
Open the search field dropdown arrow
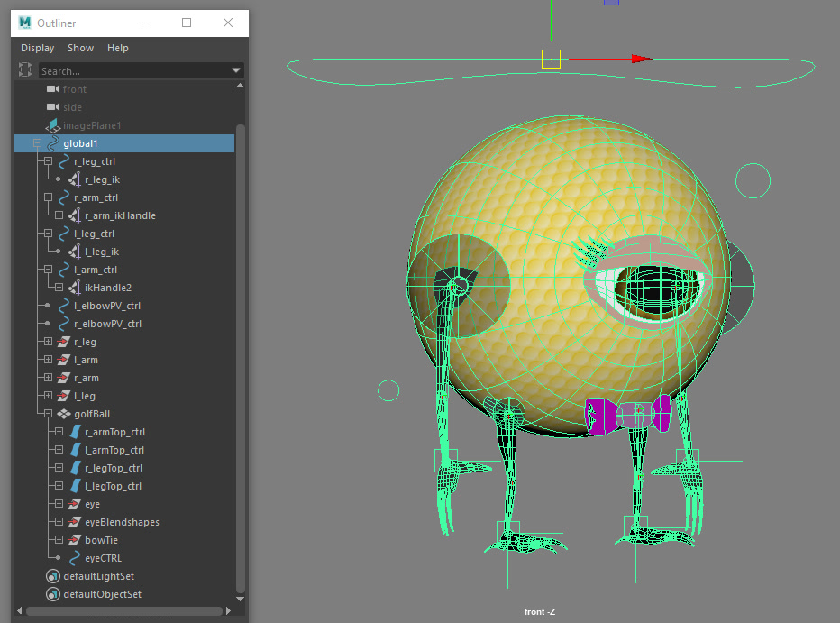(x=235, y=69)
